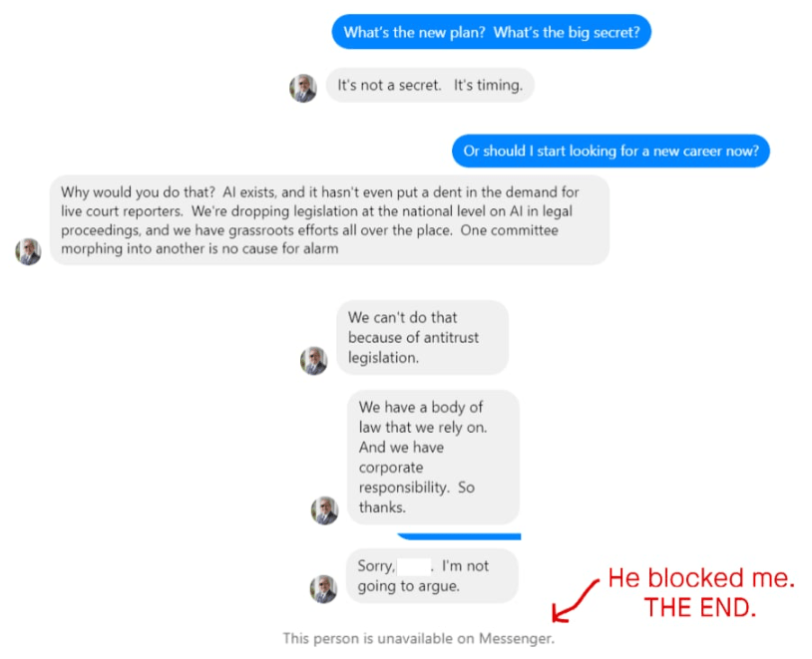Click the partially hidden blue message strip
This screenshot has height=659, width=812.
[459, 536]
